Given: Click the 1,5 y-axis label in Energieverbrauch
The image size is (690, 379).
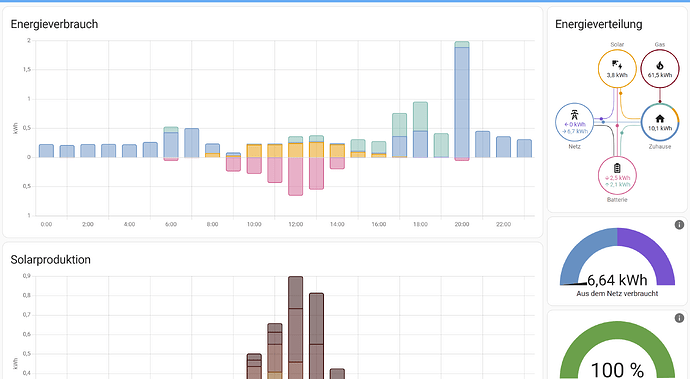Looking at the screenshot, I should click(27, 70).
